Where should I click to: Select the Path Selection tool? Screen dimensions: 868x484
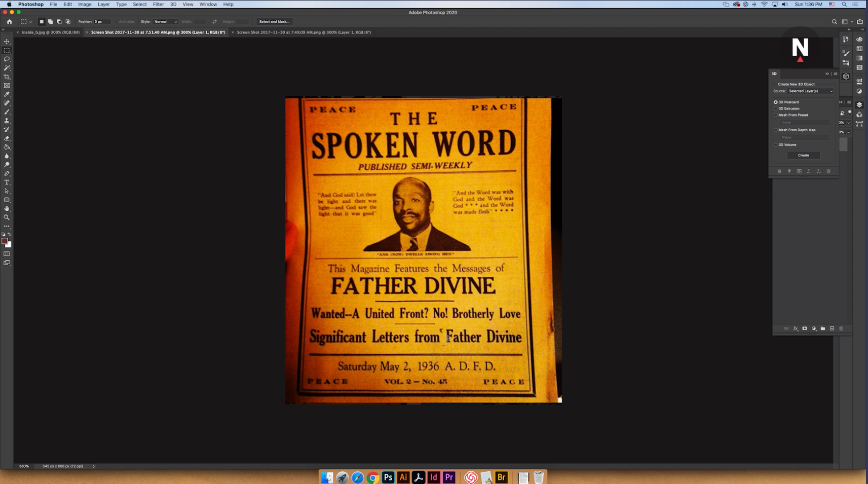(7, 191)
